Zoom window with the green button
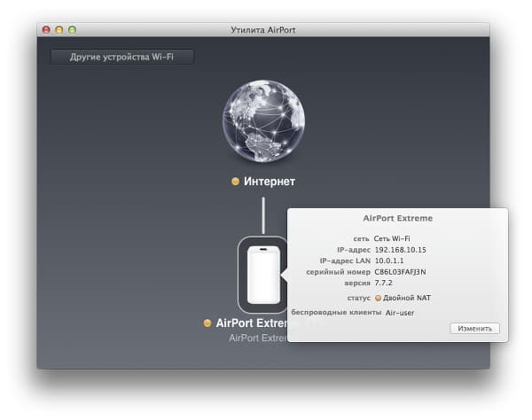Screen dimensions: 532x420 tap(72, 30)
